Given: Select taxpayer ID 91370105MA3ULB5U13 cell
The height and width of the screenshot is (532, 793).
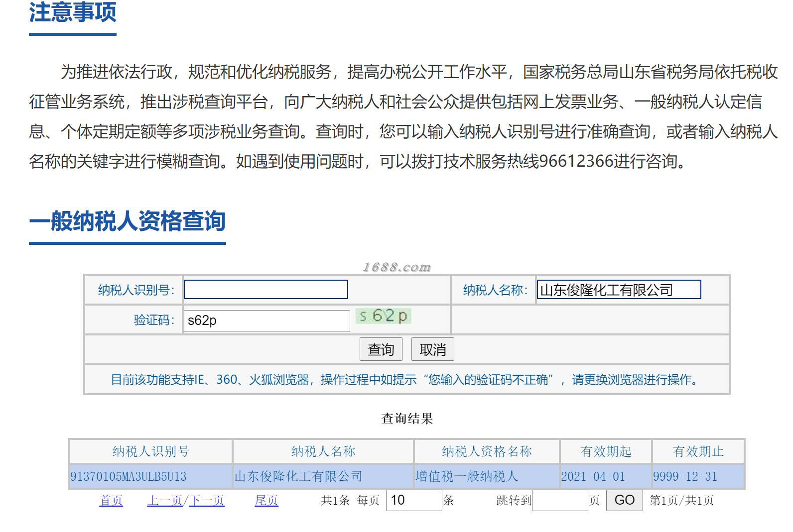Looking at the screenshot, I should (x=151, y=476).
